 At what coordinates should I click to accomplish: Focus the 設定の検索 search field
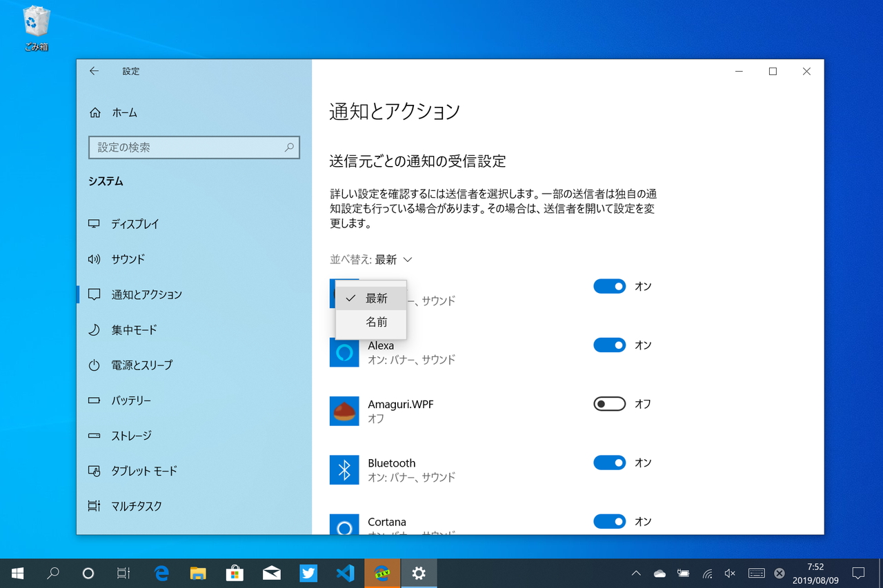(x=194, y=148)
